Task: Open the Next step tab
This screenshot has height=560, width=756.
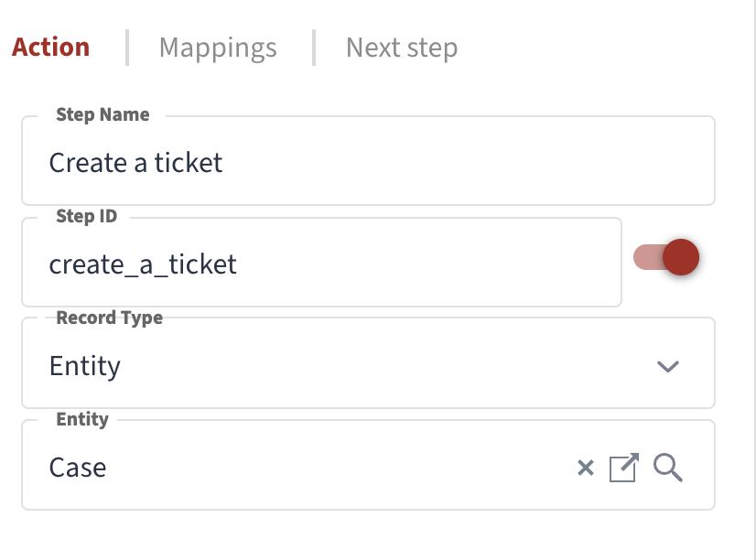Action: click(x=401, y=48)
